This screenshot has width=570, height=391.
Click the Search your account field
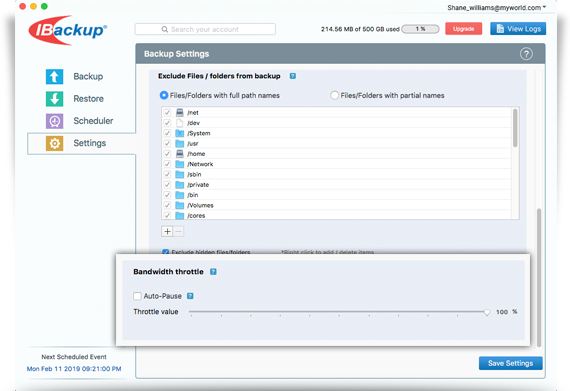point(205,29)
